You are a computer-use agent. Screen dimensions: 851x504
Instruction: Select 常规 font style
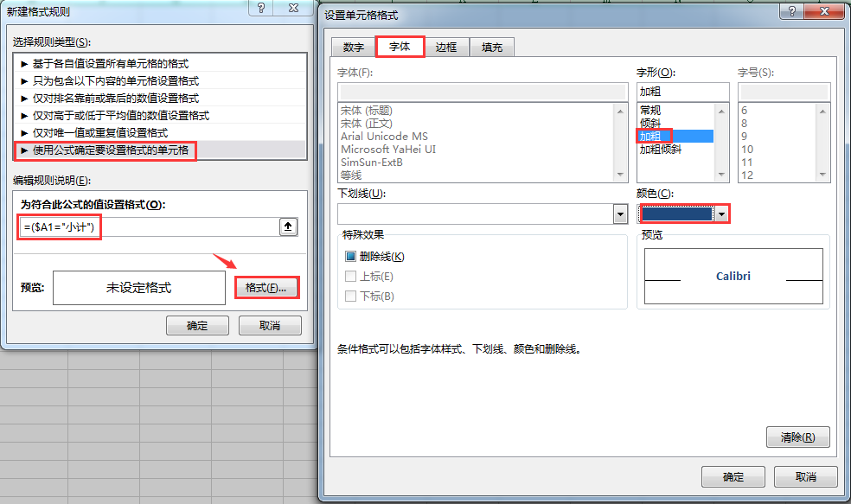click(x=650, y=110)
